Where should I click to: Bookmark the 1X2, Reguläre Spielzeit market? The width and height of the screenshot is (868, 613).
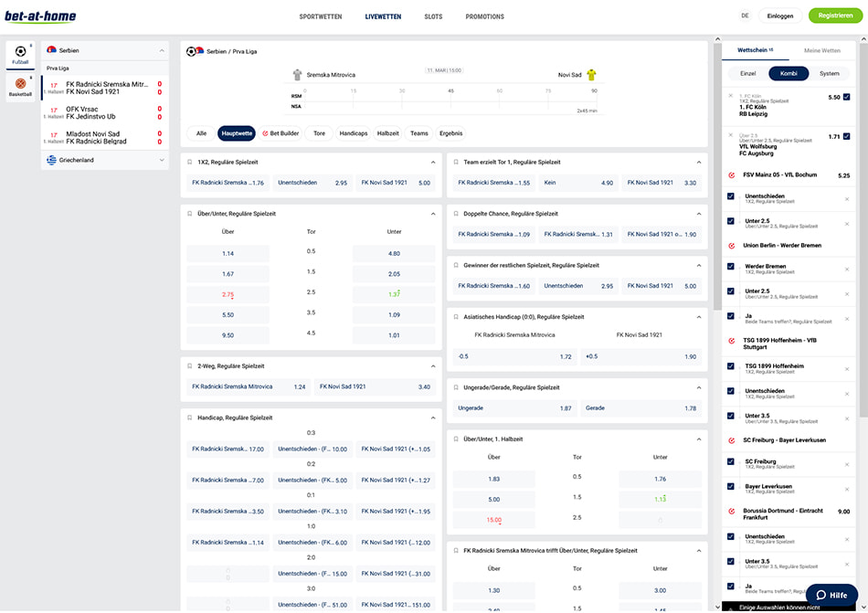pos(190,162)
